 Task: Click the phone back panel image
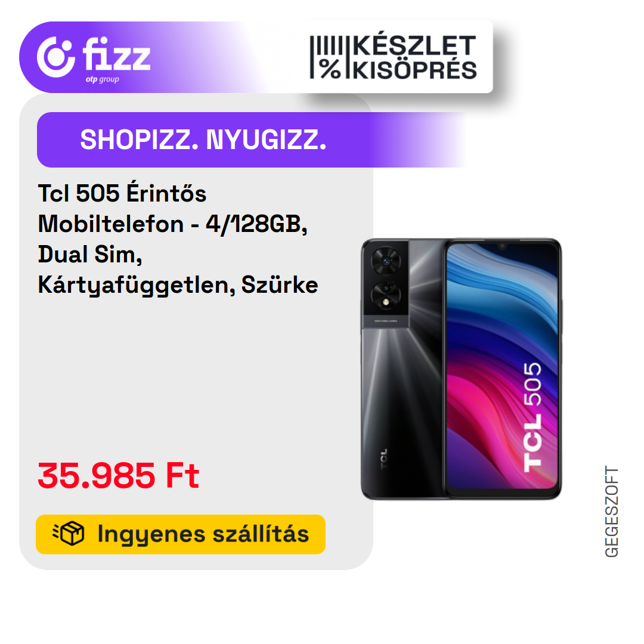click(403, 369)
